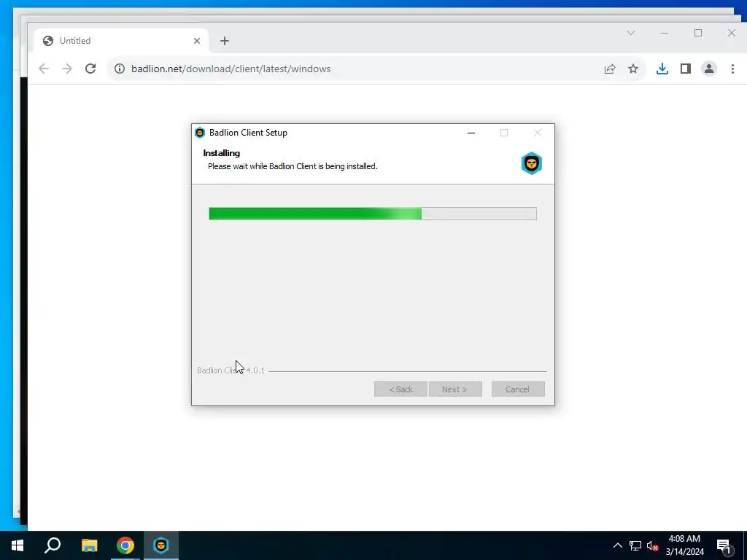Open Chrome profile avatar
The image size is (747, 560).
coord(709,69)
